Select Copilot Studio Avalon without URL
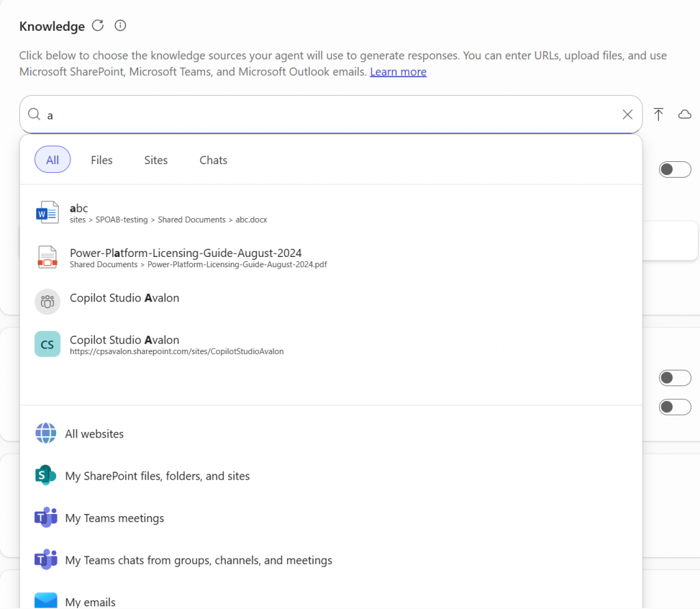 click(331, 301)
